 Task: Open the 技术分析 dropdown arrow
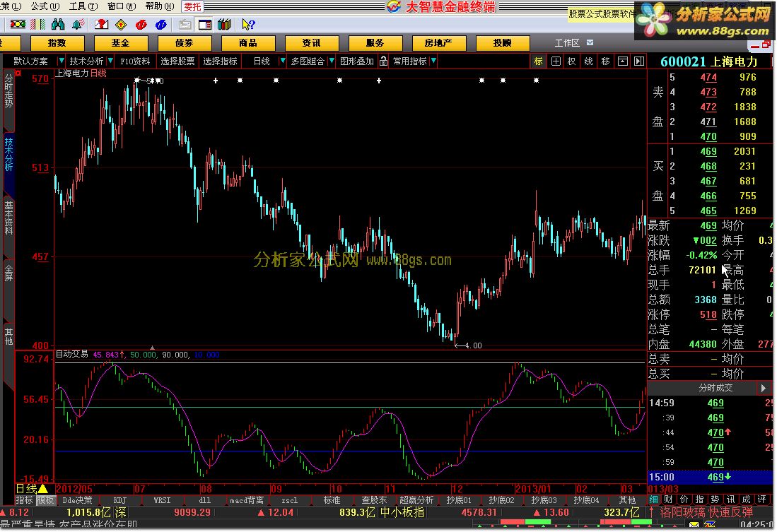pos(110,61)
